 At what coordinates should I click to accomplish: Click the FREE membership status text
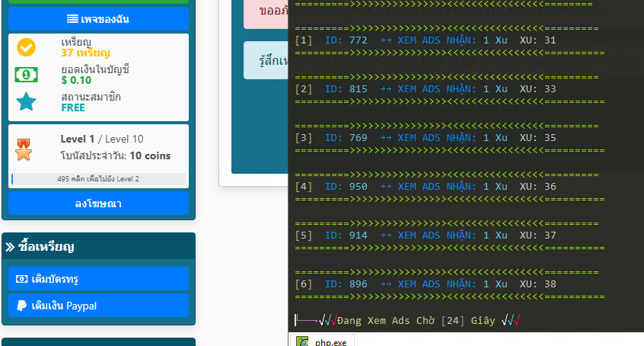click(73, 107)
